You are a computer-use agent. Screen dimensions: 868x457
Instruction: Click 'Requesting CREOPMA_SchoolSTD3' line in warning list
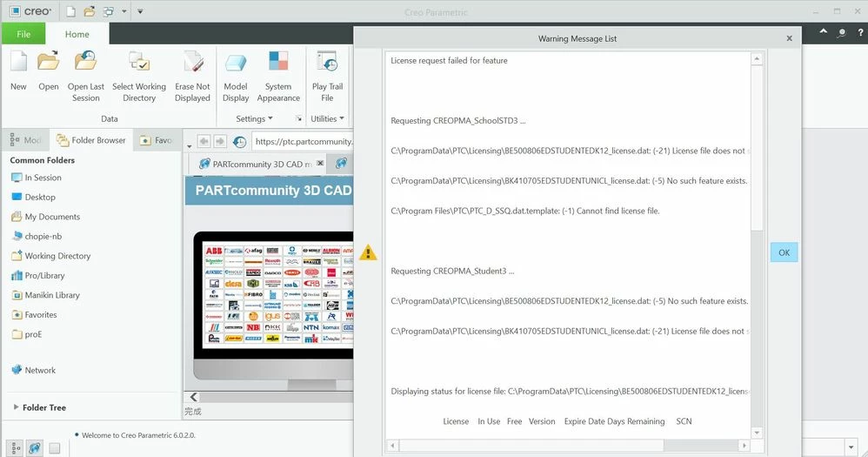[x=458, y=121]
